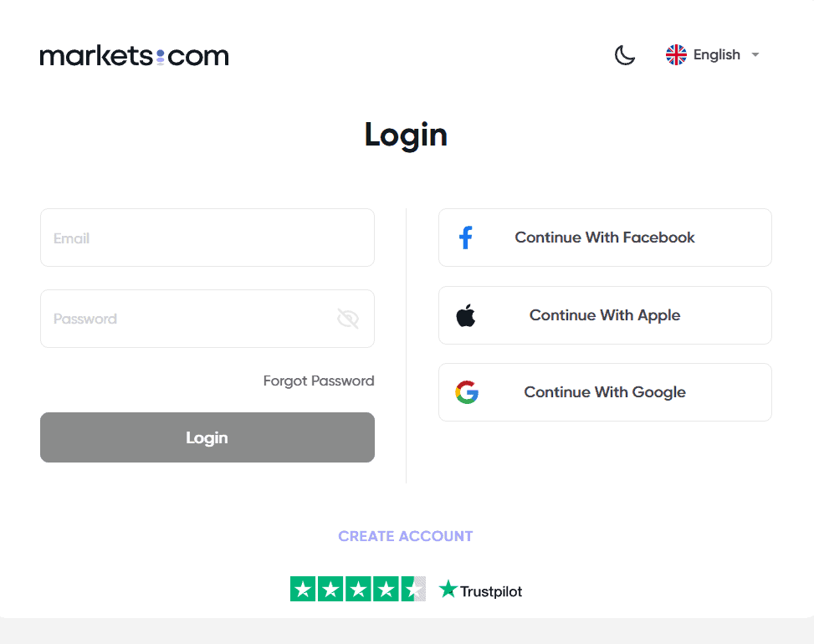Image resolution: width=814 pixels, height=644 pixels.
Task: Select the Apple logo icon
Action: point(466,315)
